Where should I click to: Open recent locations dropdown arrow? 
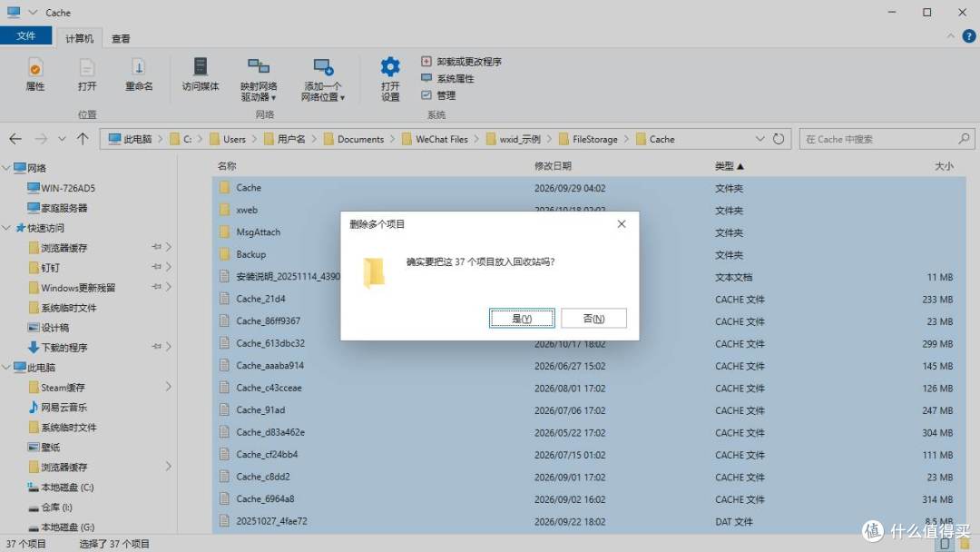click(62, 139)
